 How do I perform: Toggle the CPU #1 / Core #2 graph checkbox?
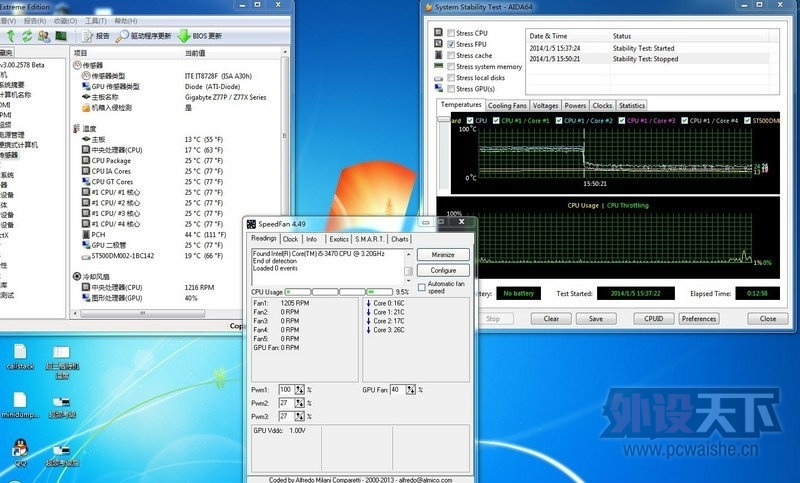coord(559,120)
